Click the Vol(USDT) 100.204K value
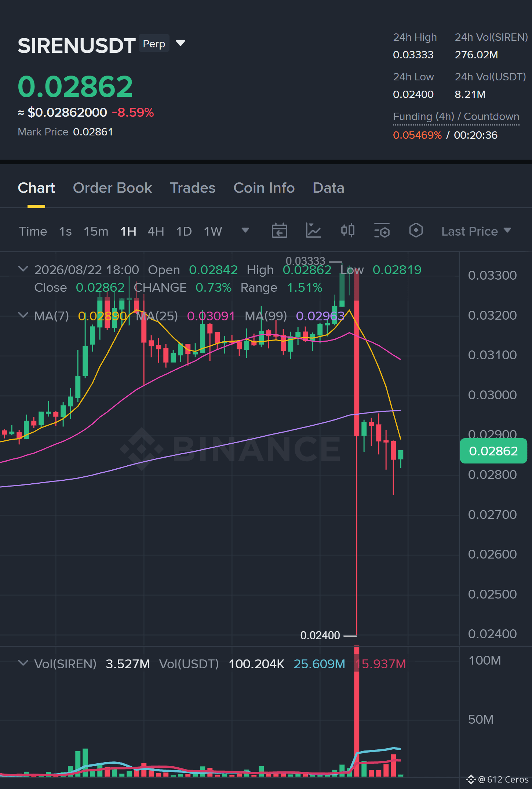 pyautogui.click(x=256, y=664)
